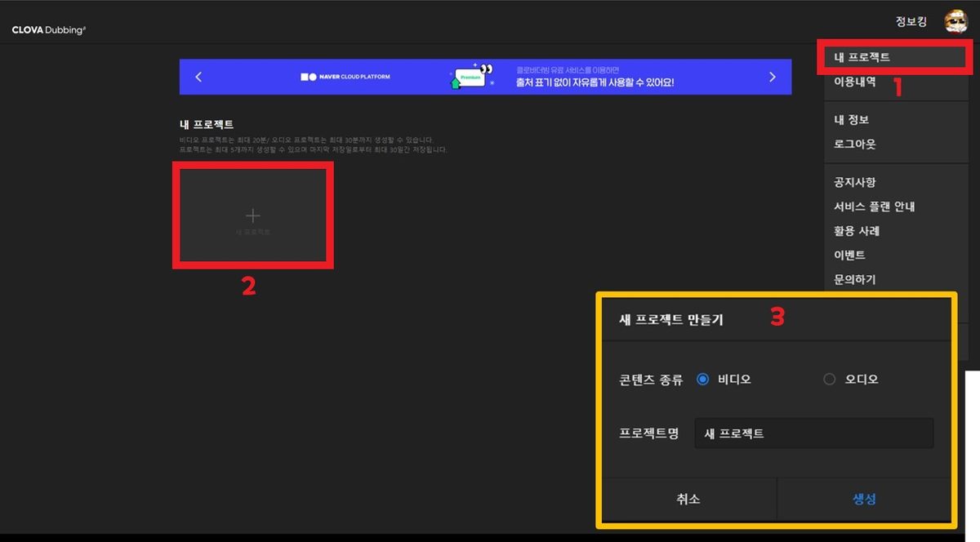This screenshot has width=980, height=542.
Task: Click the 프로젝트명 input field
Action: click(813, 433)
